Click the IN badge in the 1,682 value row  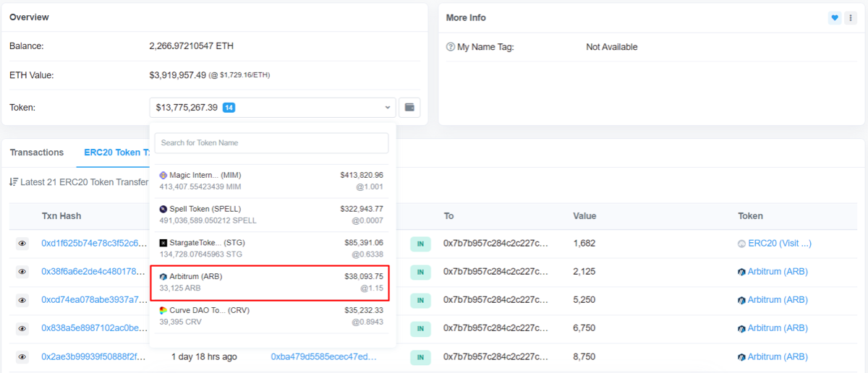tap(420, 244)
